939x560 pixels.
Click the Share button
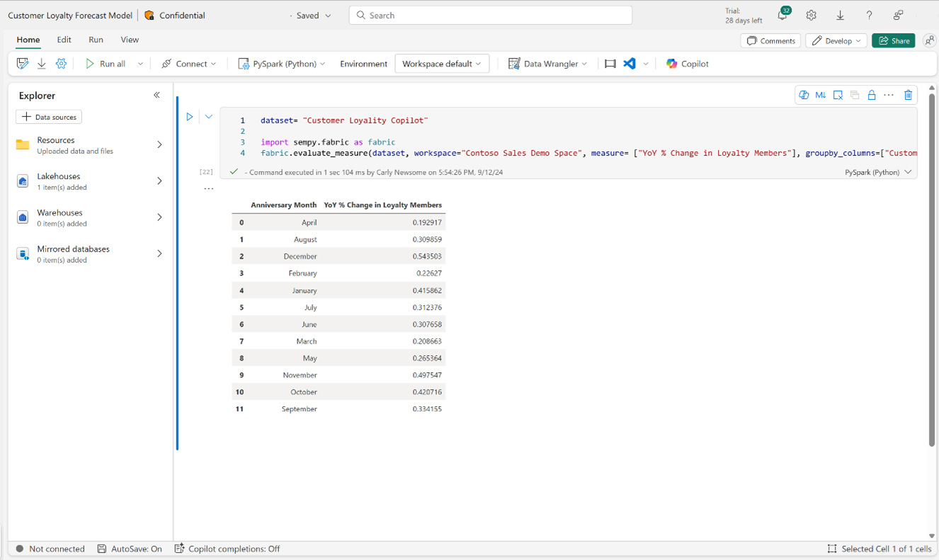point(894,41)
